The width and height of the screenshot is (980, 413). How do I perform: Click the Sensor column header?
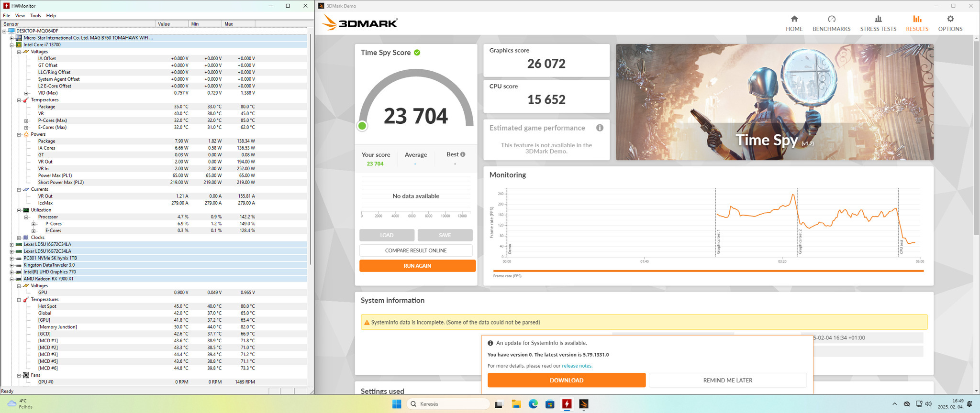(78, 24)
